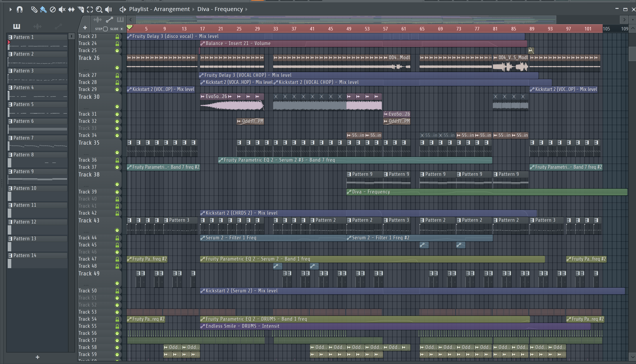Click the pattern picker scrollbar handle
Screen dimensions: 636x364
click(x=72, y=36)
